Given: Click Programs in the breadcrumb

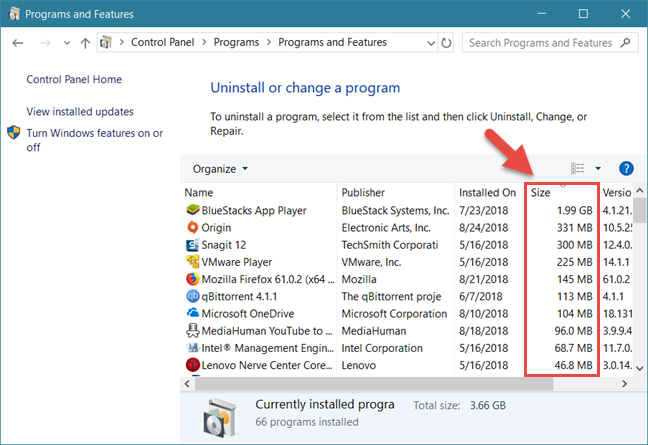Looking at the screenshot, I should coord(236,42).
